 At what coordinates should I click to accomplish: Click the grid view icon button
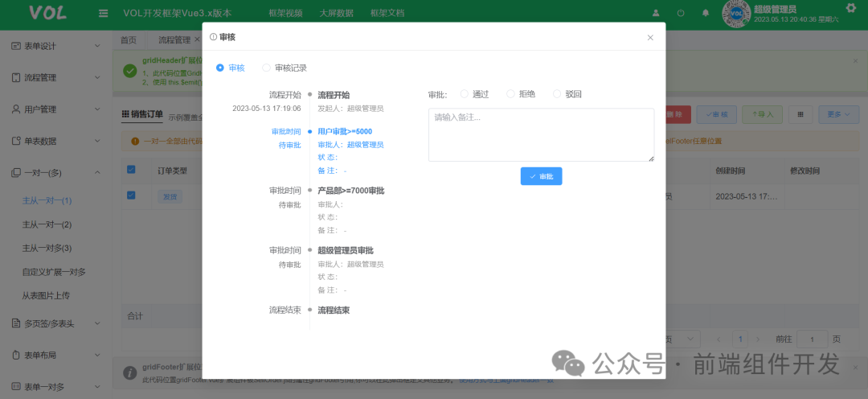tap(800, 114)
